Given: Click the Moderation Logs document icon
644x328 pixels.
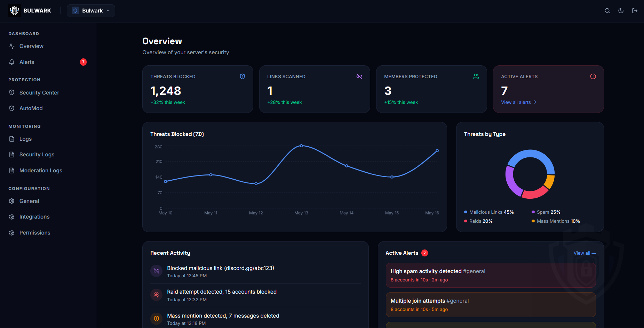Looking at the screenshot, I should [12, 171].
